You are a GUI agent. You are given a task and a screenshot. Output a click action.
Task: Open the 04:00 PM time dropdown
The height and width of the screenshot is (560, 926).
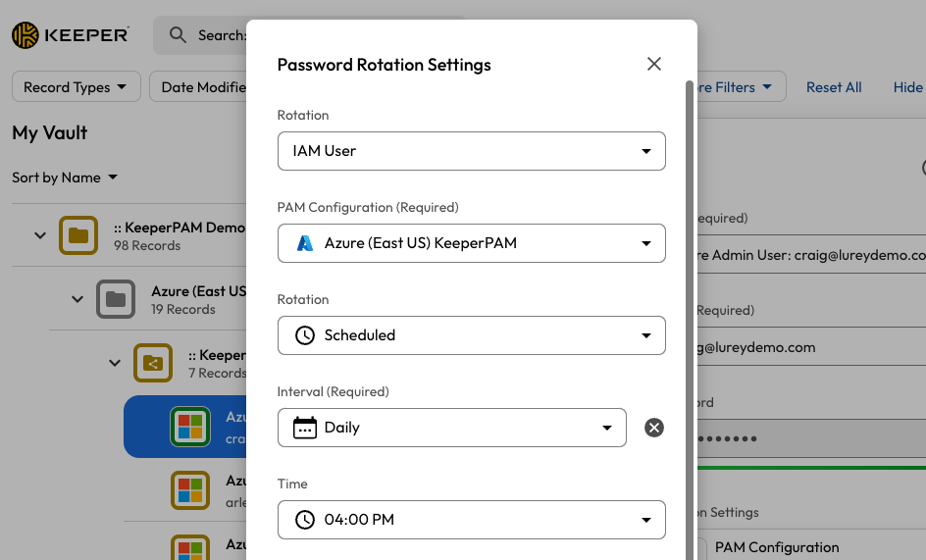pyautogui.click(x=471, y=520)
